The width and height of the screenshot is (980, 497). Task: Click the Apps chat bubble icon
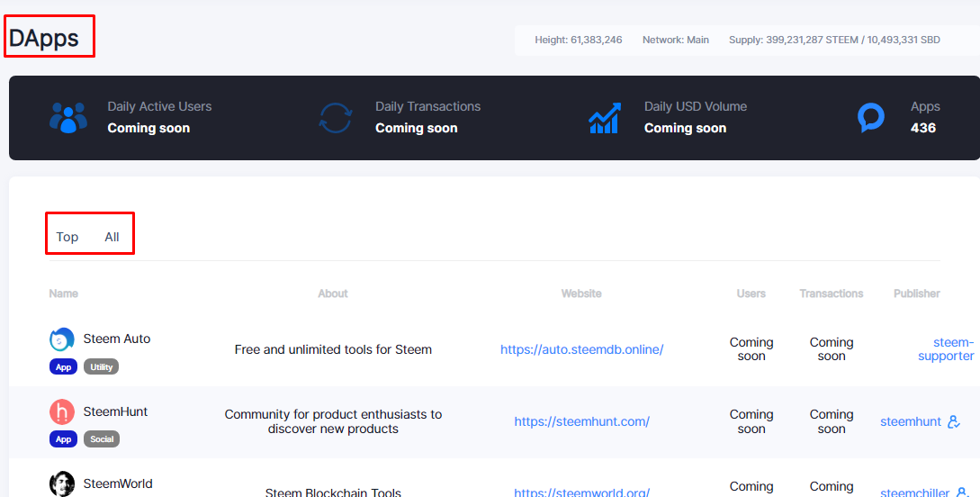click(x=870, y=118)
